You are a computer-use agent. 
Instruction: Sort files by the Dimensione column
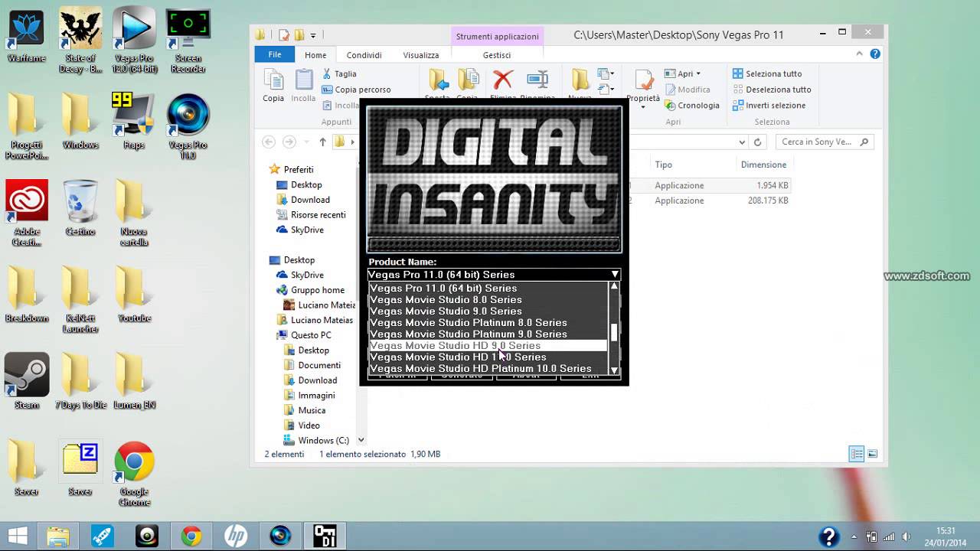[x=763, y=165]
